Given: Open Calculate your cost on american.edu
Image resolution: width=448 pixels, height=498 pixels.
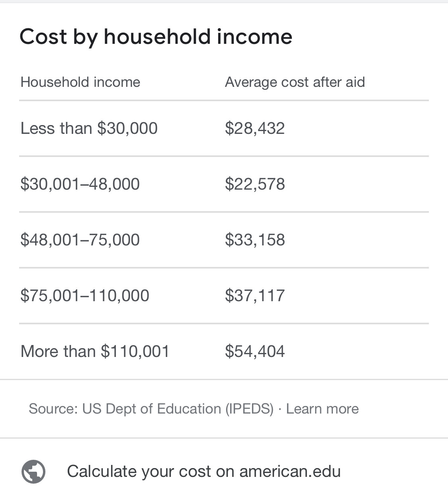Looking at the screenshot, I should (204, 471).
